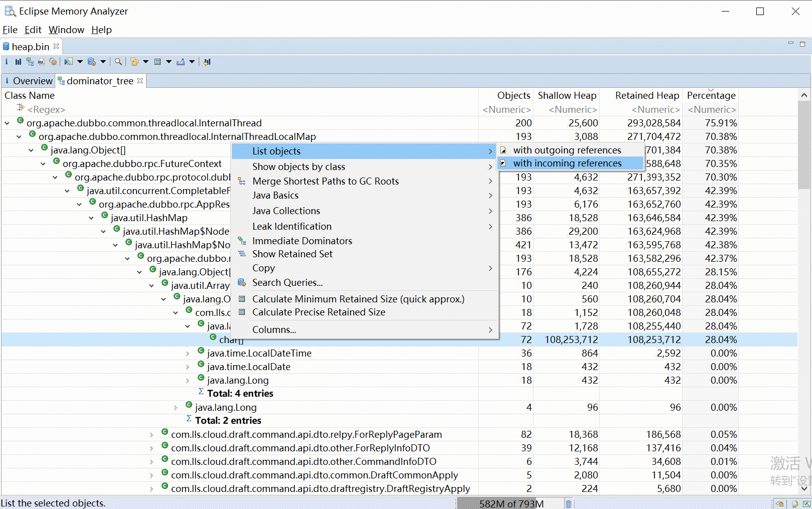Open dropdown beside group result icon
Screen dimensions: 812x509
[146, 62]
